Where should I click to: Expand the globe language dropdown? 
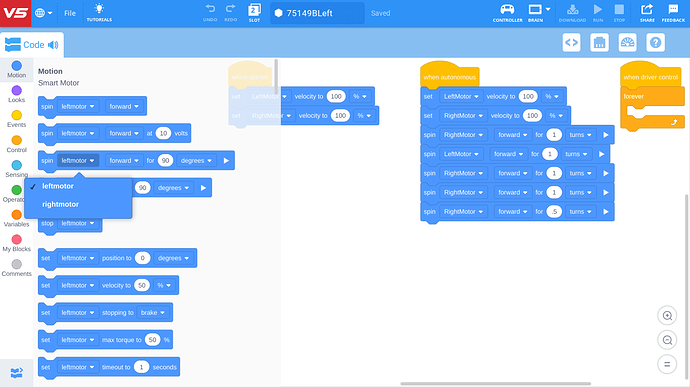tap(44, 13)
